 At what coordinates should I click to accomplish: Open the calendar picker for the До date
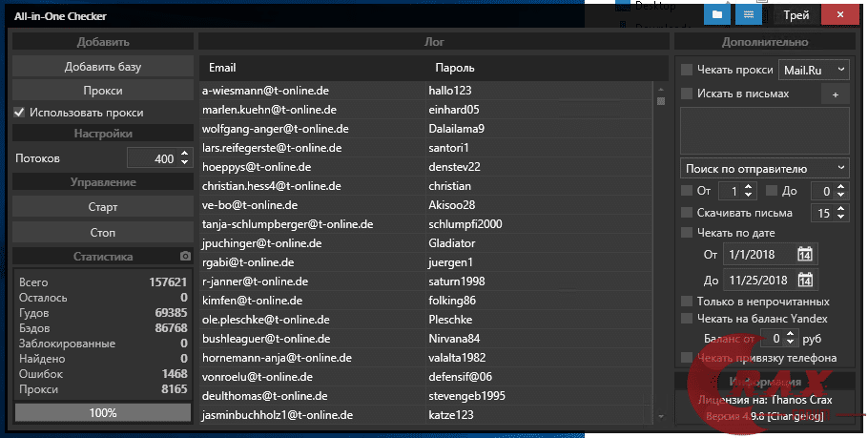click(804, 281)
